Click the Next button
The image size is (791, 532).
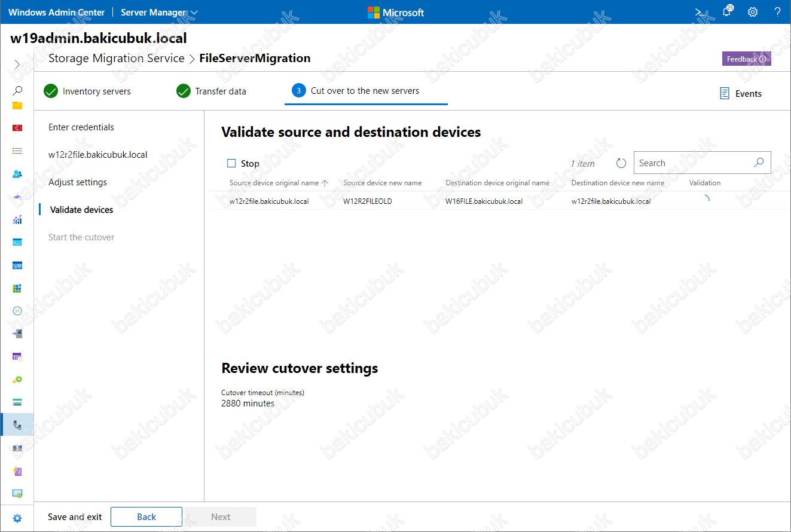click(x=221, y=517)
